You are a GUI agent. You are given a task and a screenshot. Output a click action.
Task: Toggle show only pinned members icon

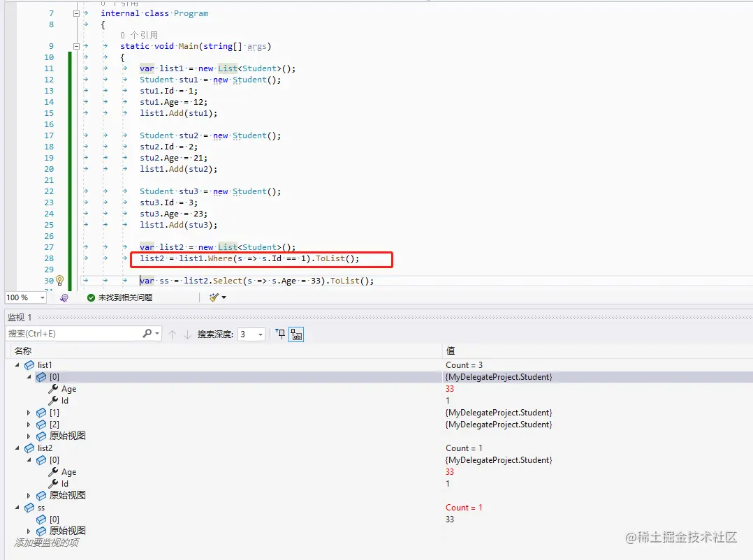281,334
